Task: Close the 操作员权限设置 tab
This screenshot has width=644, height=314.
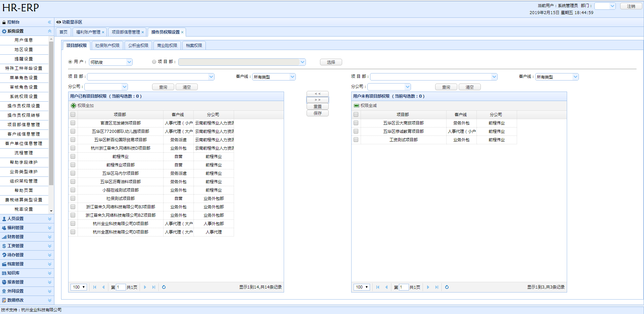Action: (182, 32)
